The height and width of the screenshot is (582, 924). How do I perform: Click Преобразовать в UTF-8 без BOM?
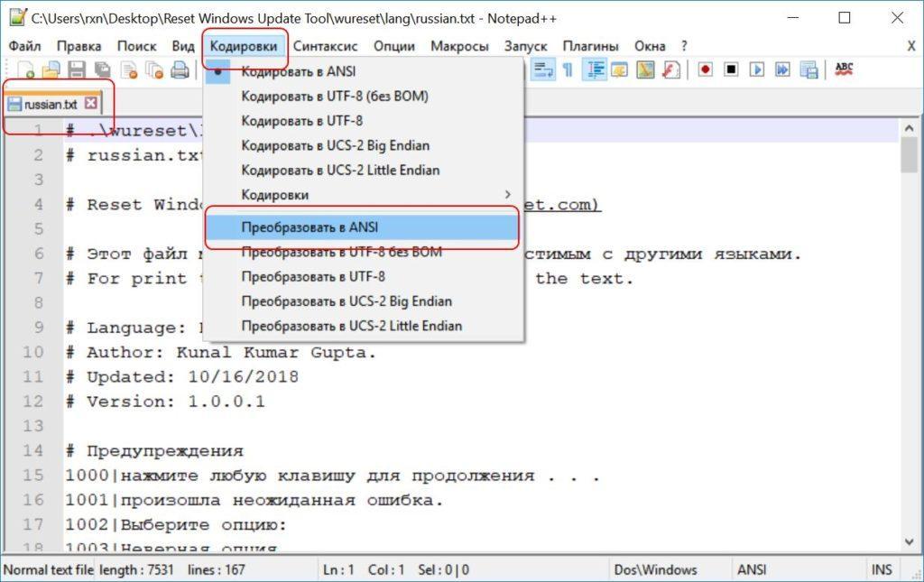click(x=364, y=252)
